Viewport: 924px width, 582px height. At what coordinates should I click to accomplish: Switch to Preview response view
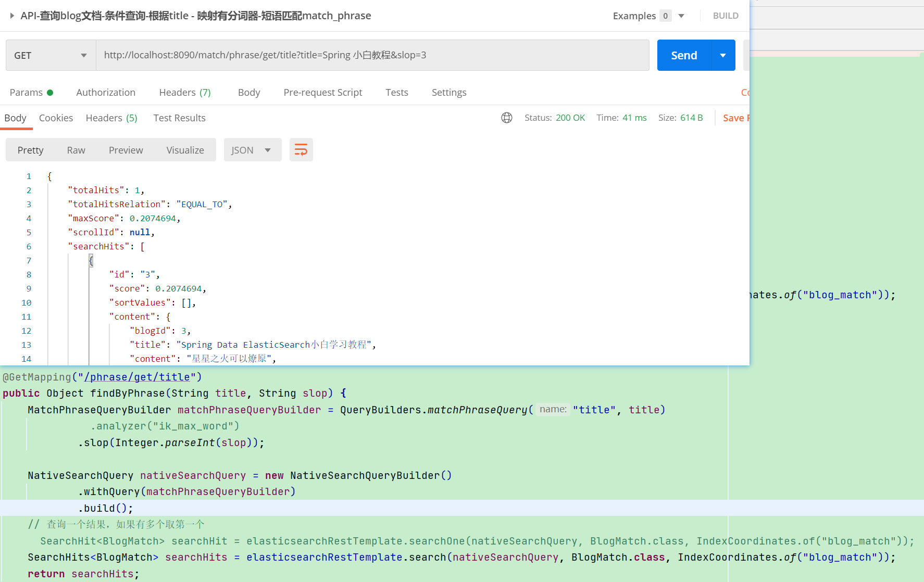click(126, 149)
